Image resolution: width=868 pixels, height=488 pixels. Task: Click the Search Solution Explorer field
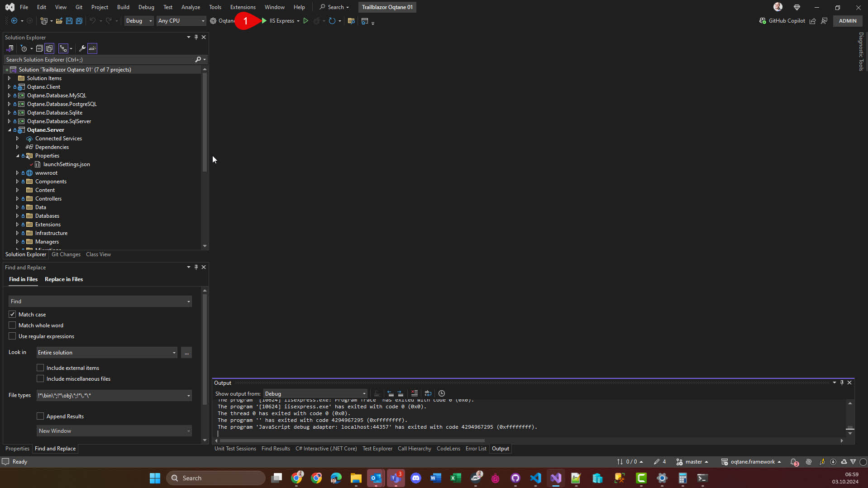[100, 60]
